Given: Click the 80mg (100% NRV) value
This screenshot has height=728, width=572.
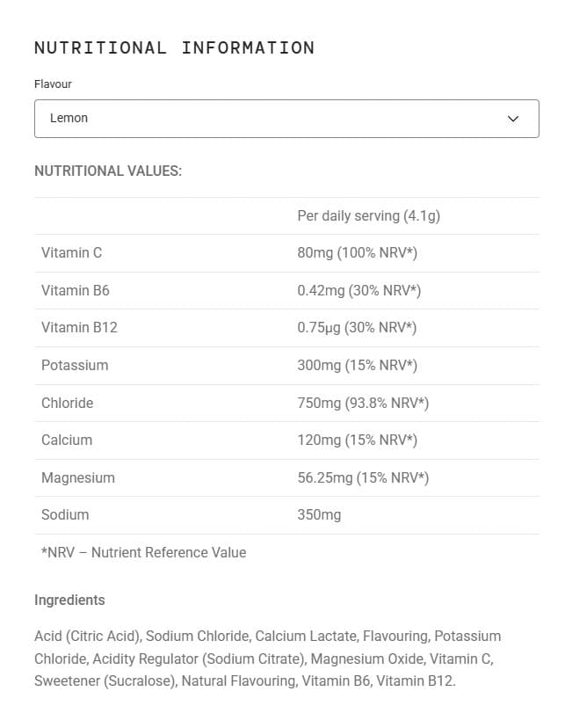Looking at the screenshot, I should (x=358, y=253).
